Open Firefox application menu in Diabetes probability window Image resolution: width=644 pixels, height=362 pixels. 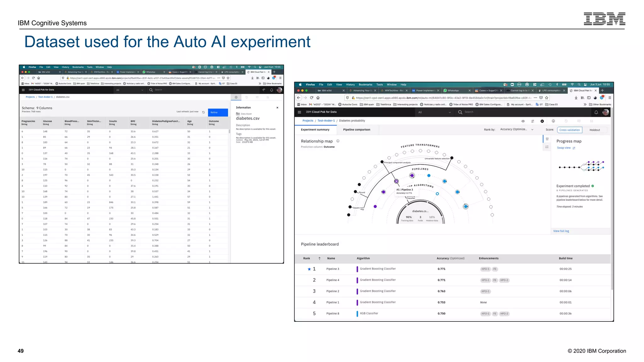(609, 98)
